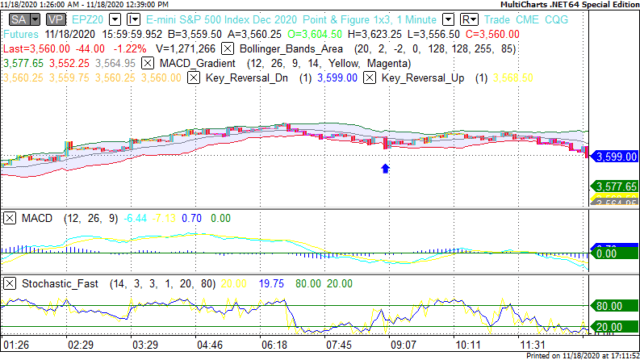Open the dropdown arrow beside SA
640x360 pixels.
pos(35,19)
